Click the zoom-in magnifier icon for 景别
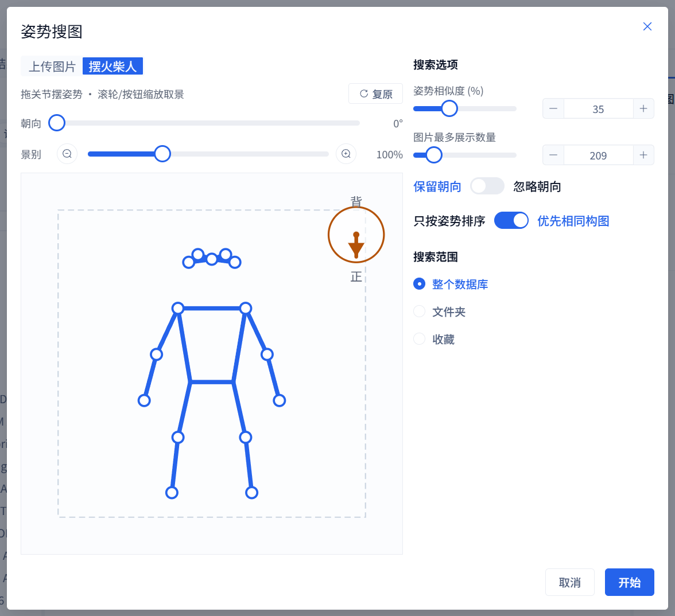 coord(346,154)
